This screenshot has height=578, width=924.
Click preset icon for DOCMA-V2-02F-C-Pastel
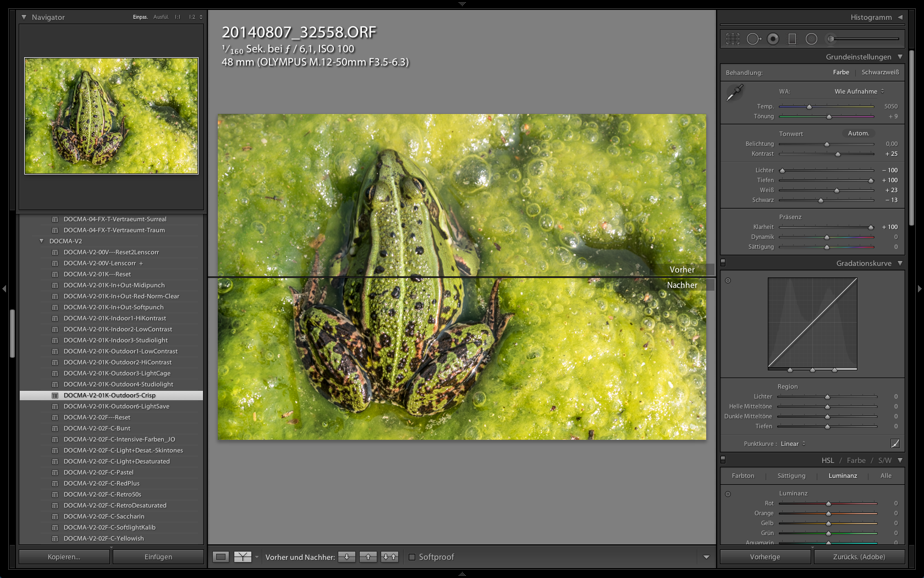55,473
